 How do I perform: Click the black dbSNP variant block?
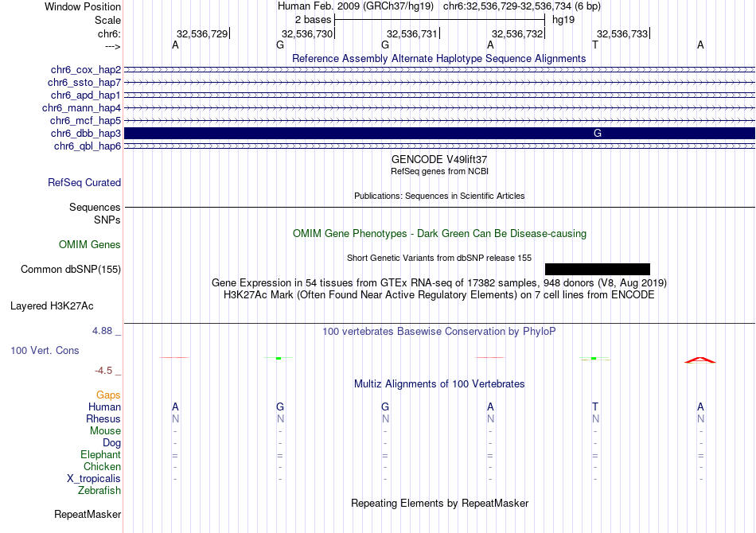[598, 270]
